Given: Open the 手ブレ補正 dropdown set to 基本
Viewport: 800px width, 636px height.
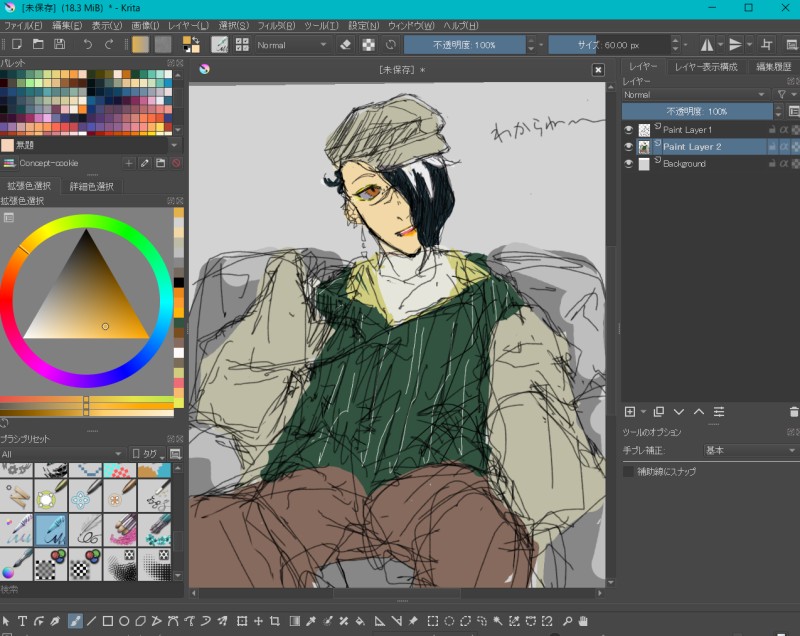Looking at the screenshot, I should click(x=750, y=451).
